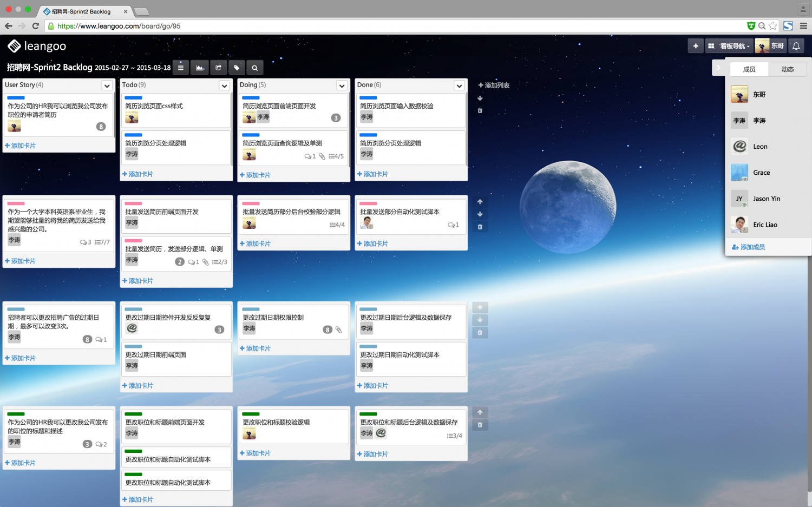Click the plus icon to create a new board
812x507 pixels.
tap(696, 46)
